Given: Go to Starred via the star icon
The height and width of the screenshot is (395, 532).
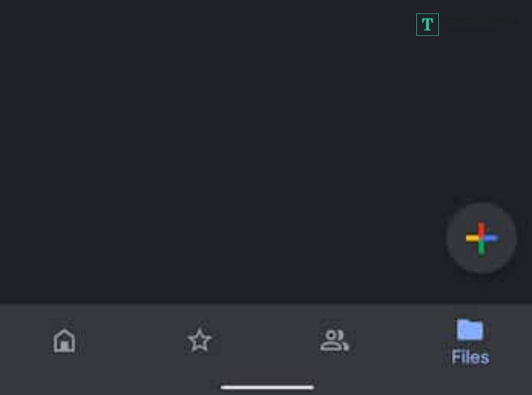Looking at the screenshot, I should [200, 340].
